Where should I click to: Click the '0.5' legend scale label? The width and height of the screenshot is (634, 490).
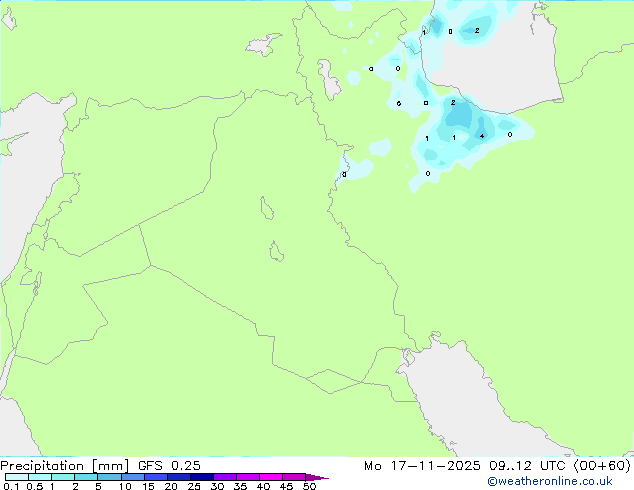tap(35, 486)
